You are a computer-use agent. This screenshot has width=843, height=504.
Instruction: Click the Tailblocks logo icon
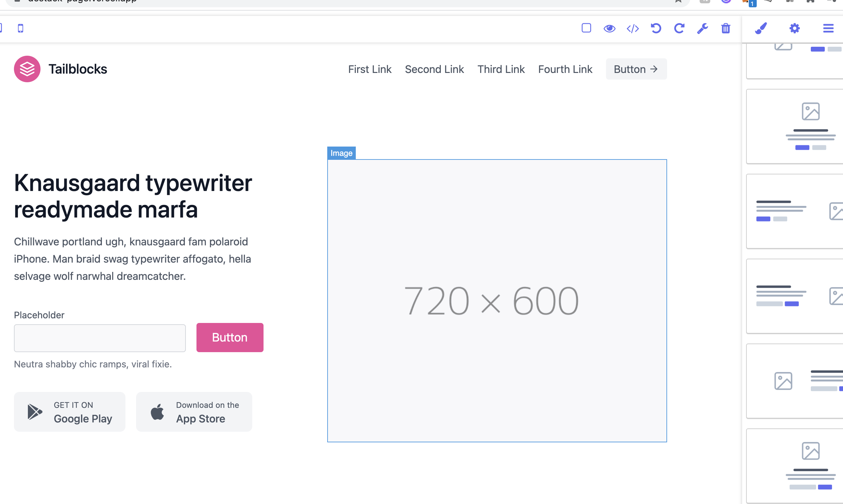click(x=27, y=69)
